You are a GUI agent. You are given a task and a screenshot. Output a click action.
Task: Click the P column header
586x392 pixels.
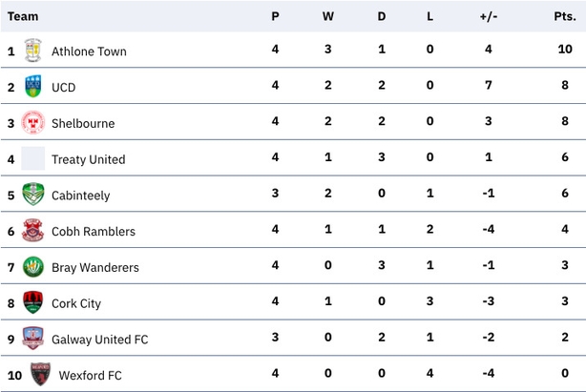(275, 16)
